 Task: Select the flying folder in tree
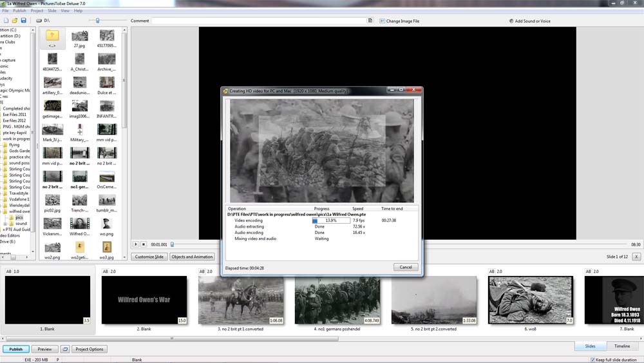(x=14, y=144)
